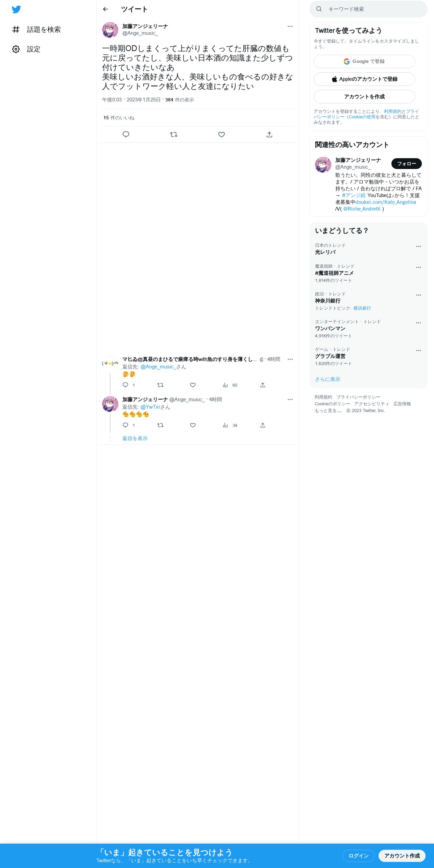Open more menu for 光レリバ trend
Image resolution: width=434 pixels, height=868 pixels.
(418, 246)
